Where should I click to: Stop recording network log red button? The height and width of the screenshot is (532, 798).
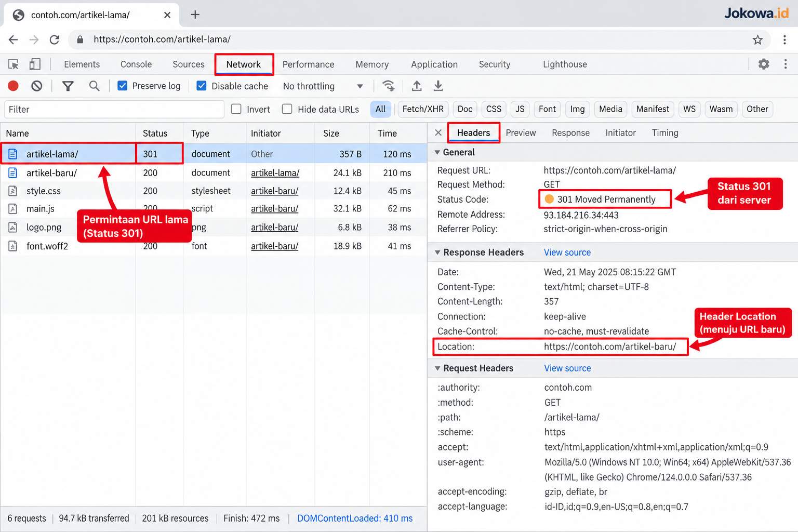click(x=14, y=86)
